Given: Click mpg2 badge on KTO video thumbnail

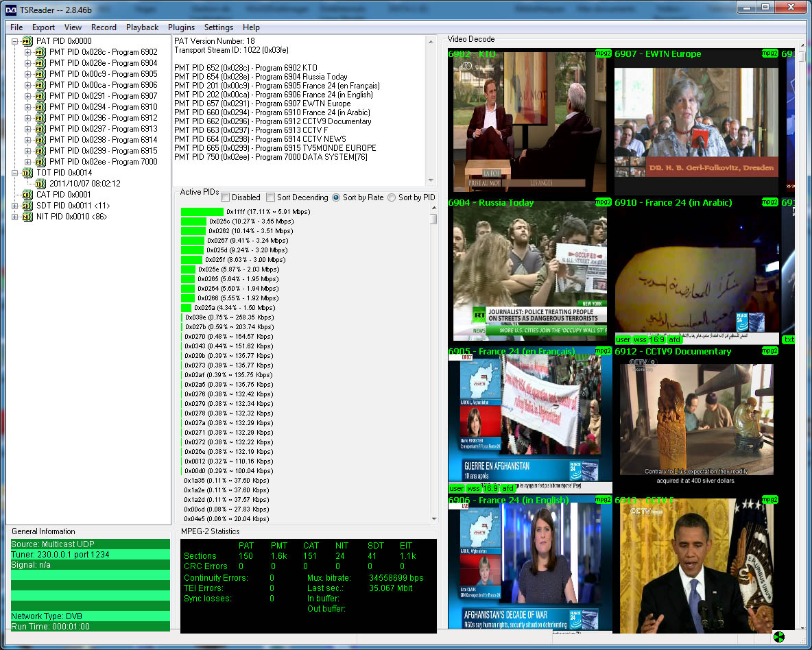Looking at the screenshot, I should [x=603, y=53].
